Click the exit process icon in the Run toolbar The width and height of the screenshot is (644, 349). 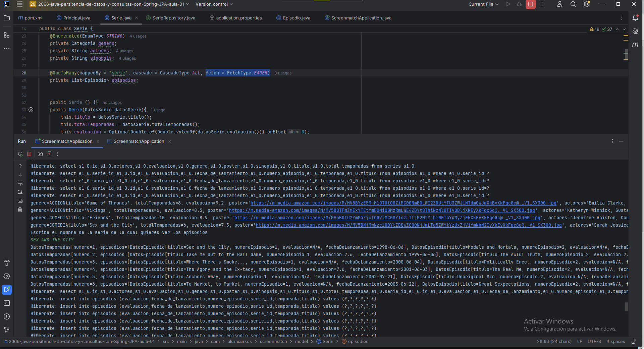(x=49, y=154)
